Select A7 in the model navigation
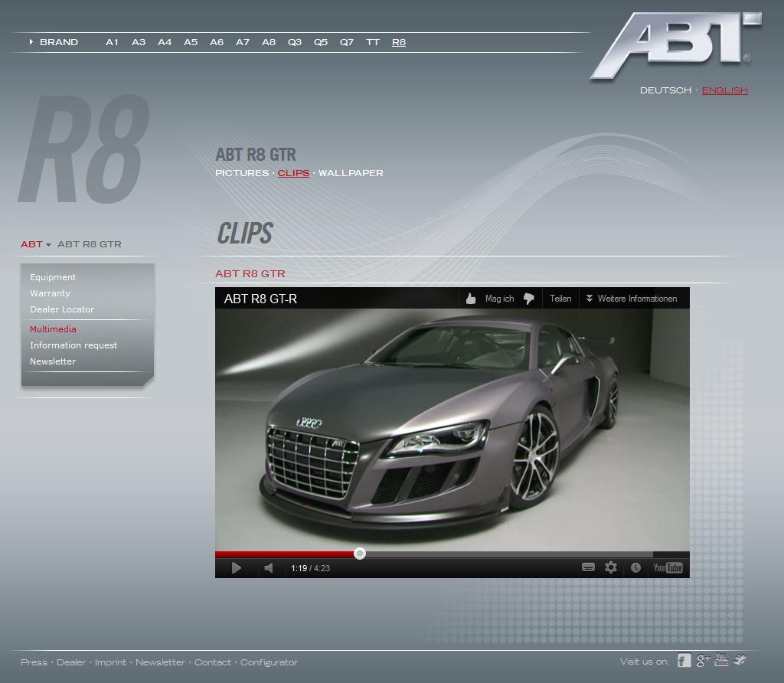This screenshot has width=784, height=683. (x=243, y=43)
